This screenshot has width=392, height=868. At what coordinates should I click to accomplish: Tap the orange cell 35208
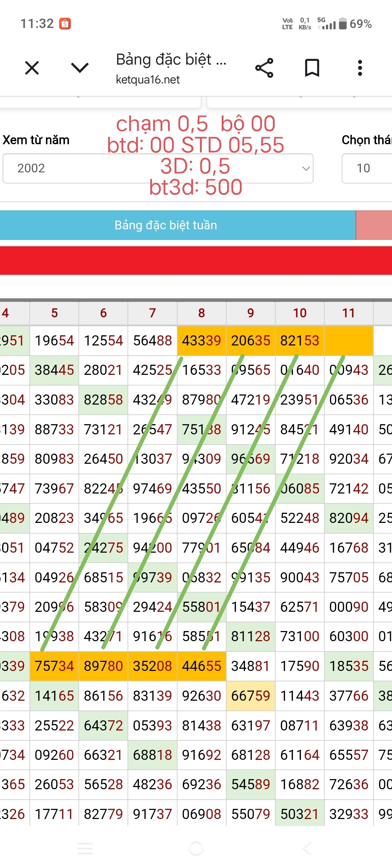tap(152, 666)
